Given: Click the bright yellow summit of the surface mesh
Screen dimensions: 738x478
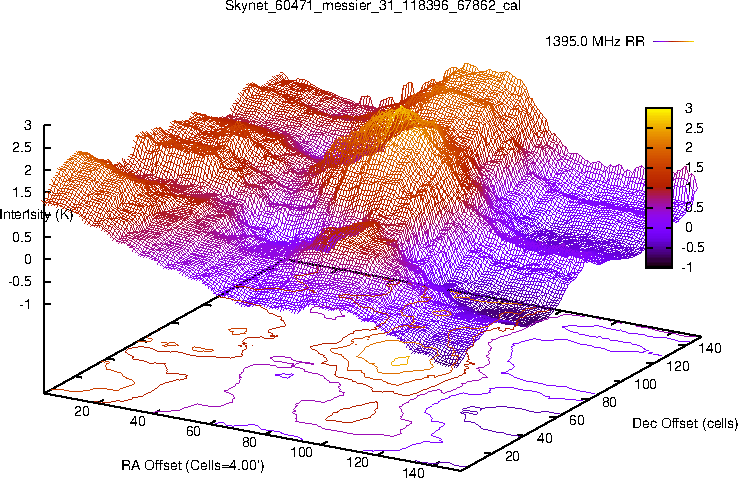Looking at the screenshot, I should 401,111.
